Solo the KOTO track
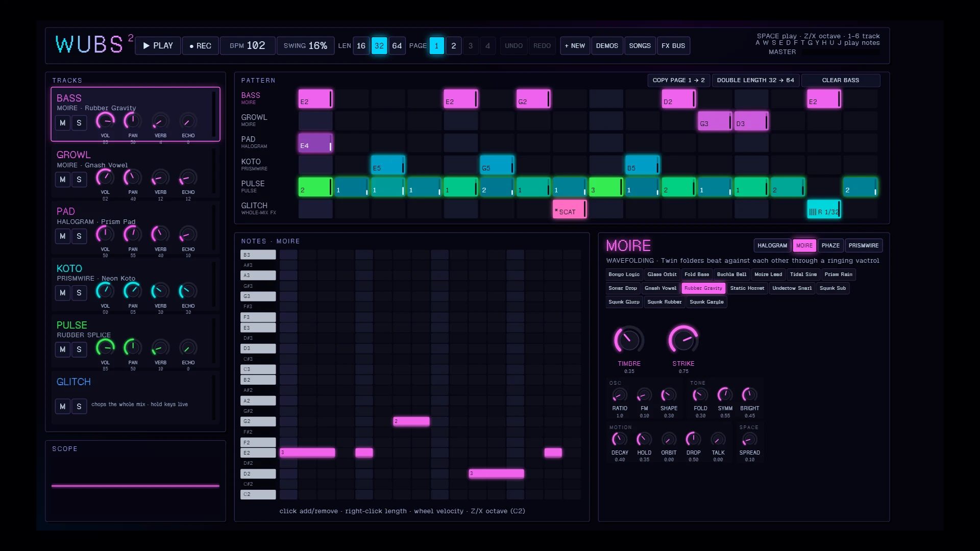 tap(79, 293)
